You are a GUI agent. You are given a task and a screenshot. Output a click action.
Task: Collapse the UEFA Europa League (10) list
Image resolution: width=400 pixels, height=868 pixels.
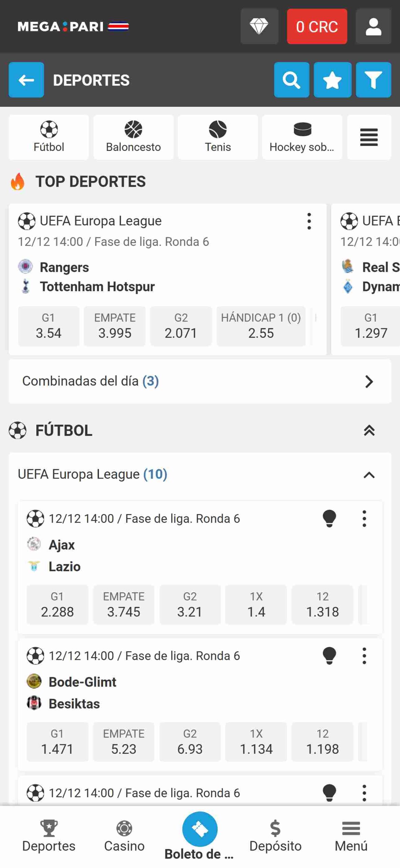click(369, 475)
